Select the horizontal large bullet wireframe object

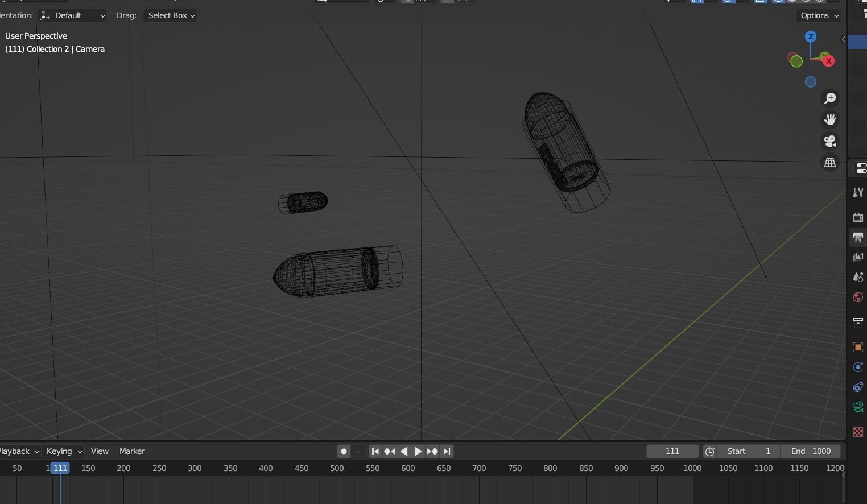click(x=338, y=271)
